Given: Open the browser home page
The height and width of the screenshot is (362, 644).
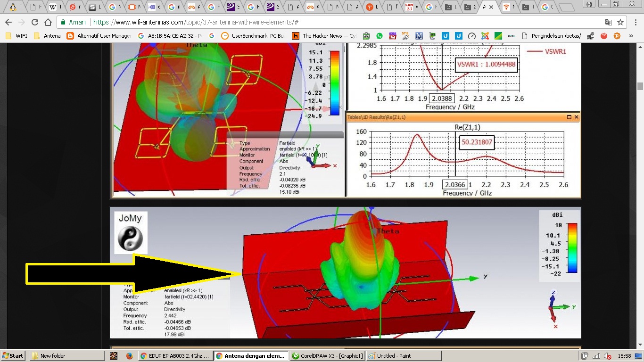Looking at the screenshot, I should [48, 22].
